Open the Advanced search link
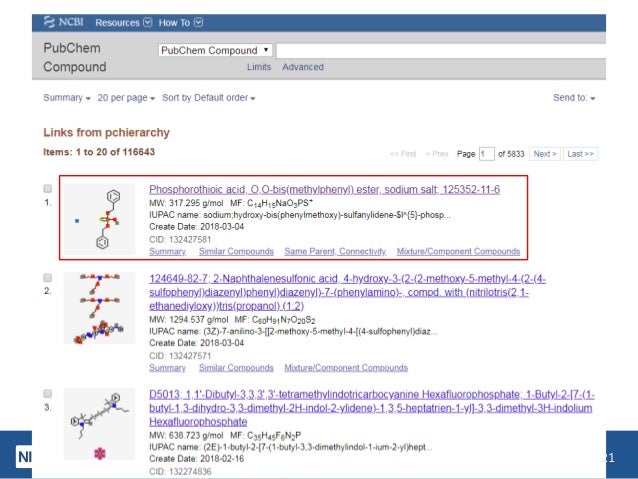638x479 pixels. (x=303, y=67)
